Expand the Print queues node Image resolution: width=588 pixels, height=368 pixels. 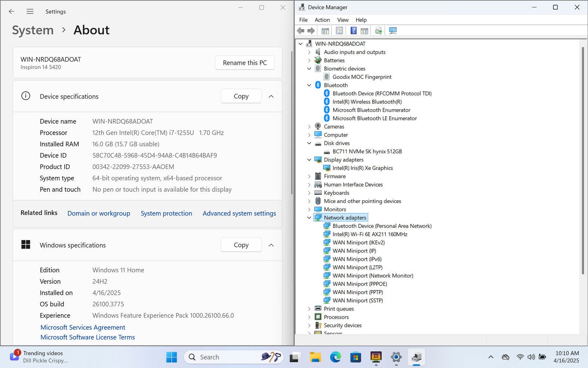309,309
